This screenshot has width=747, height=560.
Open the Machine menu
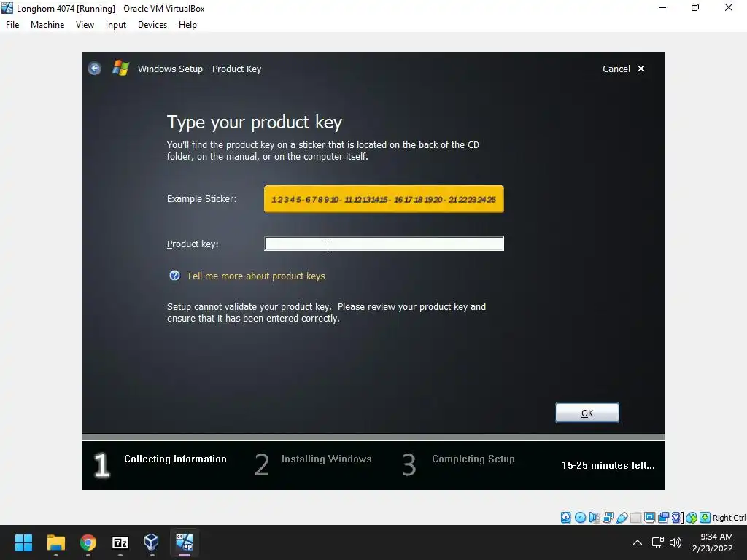[x=47, y=25]
